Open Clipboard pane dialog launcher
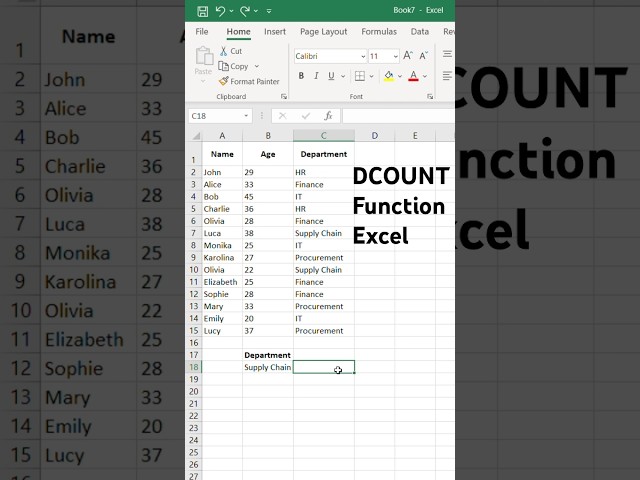This screenshot has width=640, height=480. pos(284,97)
